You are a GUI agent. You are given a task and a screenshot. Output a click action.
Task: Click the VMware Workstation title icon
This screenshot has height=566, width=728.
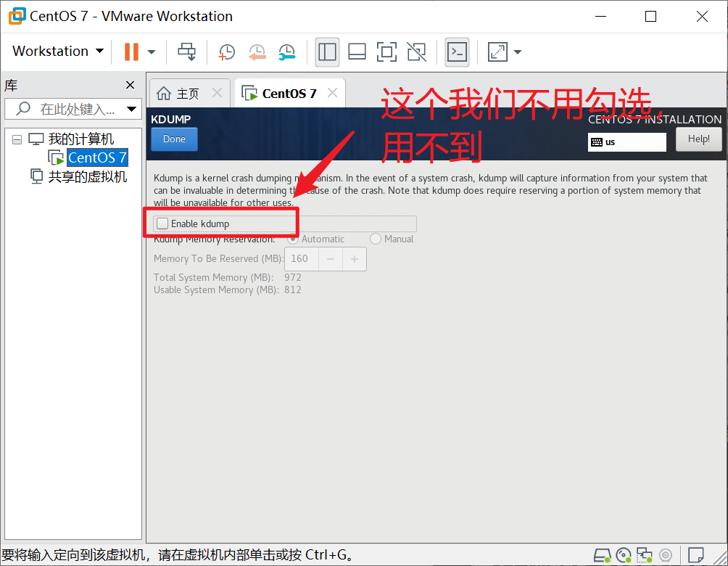(17, 16)
